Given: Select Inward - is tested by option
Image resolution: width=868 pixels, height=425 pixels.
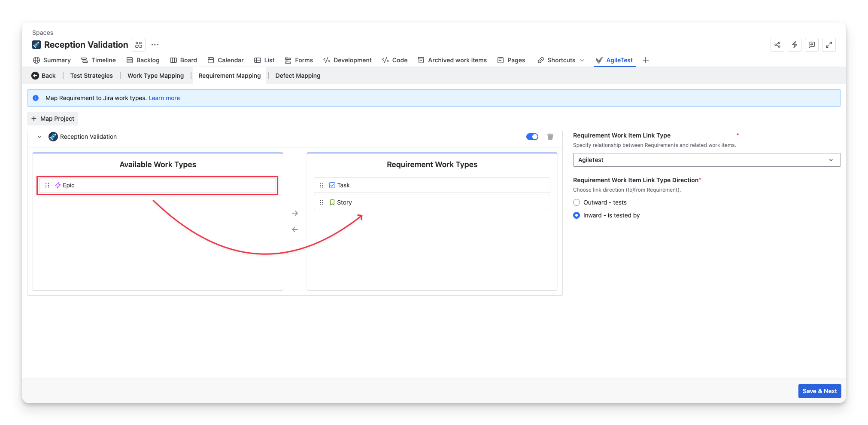Looking at the screenshot, I should click(x=577, y=215).
